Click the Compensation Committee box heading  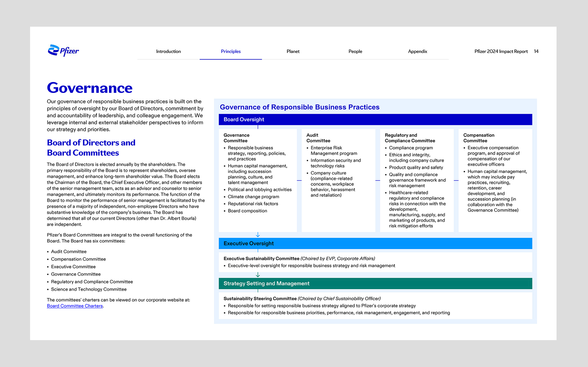[478, 138]
